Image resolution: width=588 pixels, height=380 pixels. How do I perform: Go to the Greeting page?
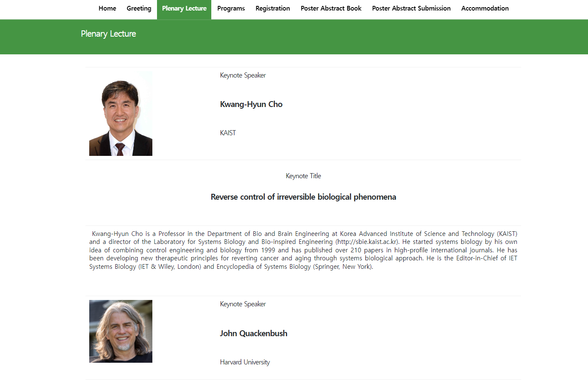[139, 8]
